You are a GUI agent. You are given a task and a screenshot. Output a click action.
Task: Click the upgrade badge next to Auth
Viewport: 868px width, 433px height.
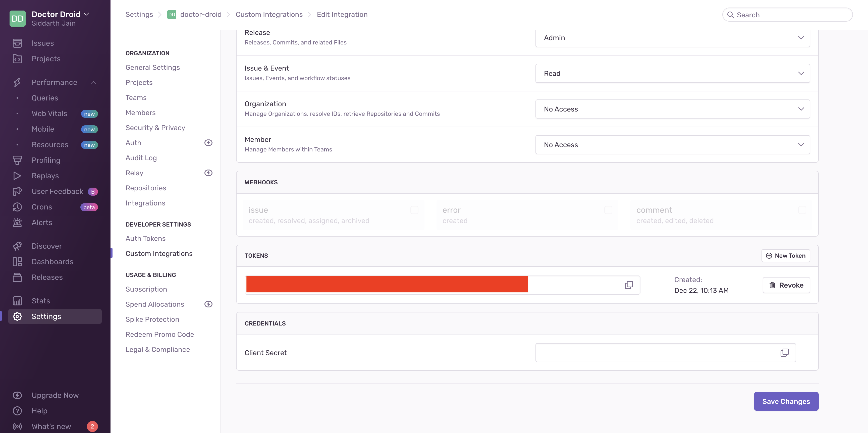(208, 143)
